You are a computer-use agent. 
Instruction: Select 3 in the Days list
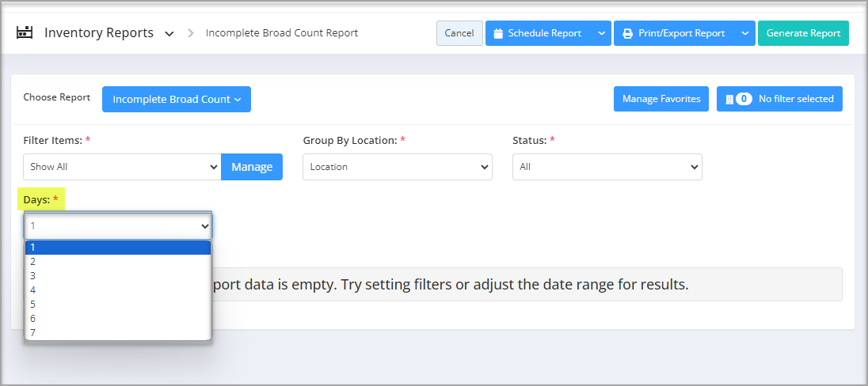118,276
